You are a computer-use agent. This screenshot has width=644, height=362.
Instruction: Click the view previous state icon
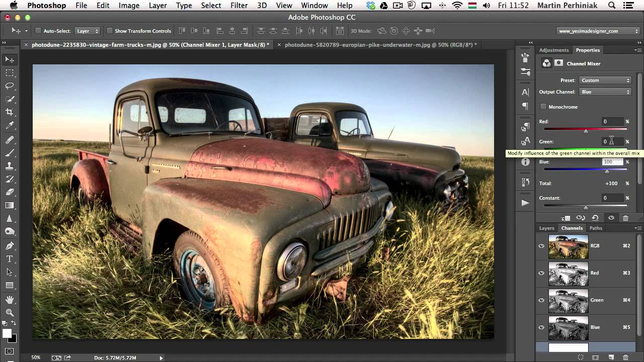click(580, 218)
